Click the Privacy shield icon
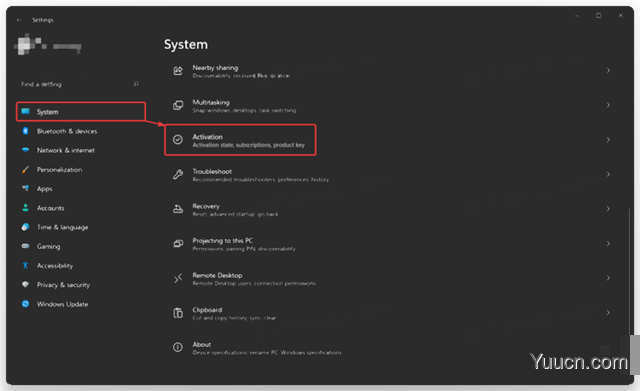Image resolution: width=640 pixels, height=391 pixels. coord(25,284)
